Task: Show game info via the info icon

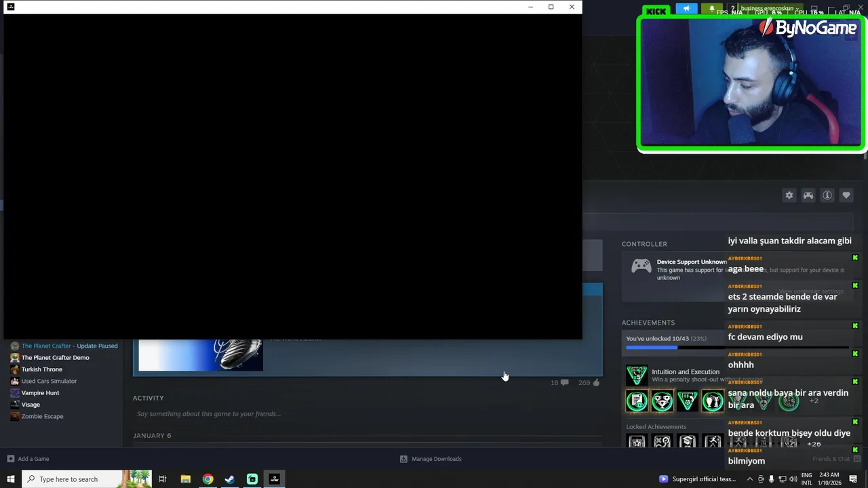Action: click(x=827, y=195)
